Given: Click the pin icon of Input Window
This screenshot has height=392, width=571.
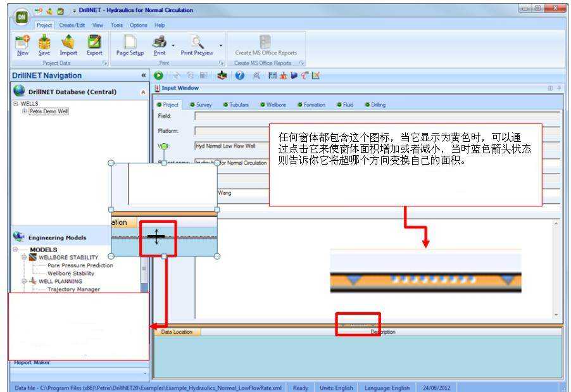Looking at the screenshot, I should 559,88.
